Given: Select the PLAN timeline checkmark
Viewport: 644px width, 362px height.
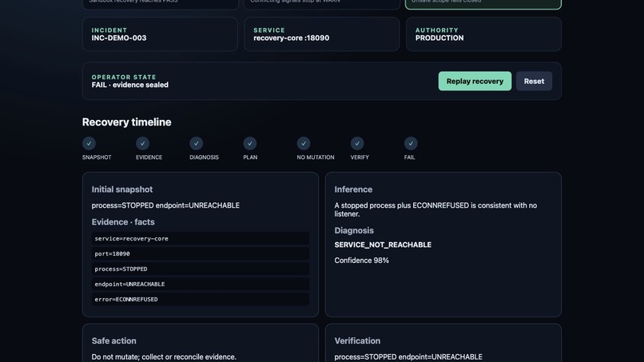Looking at the screenshot, I should click(x=250, y=143).
